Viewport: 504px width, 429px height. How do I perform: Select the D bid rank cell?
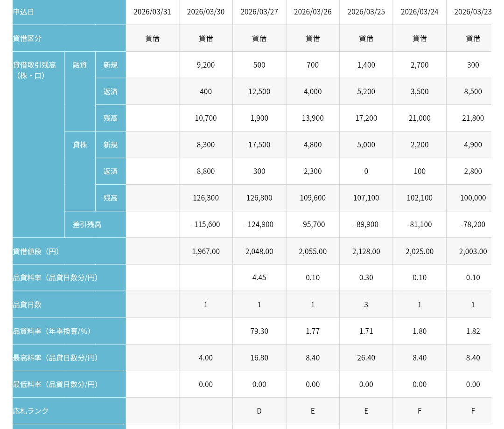pyautogui.click(x=259, y=411)
